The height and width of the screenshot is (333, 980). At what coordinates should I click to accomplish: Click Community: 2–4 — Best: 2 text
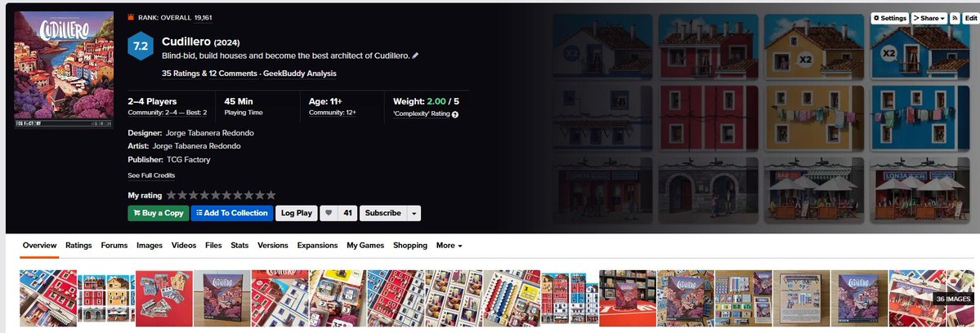point(167,113)
